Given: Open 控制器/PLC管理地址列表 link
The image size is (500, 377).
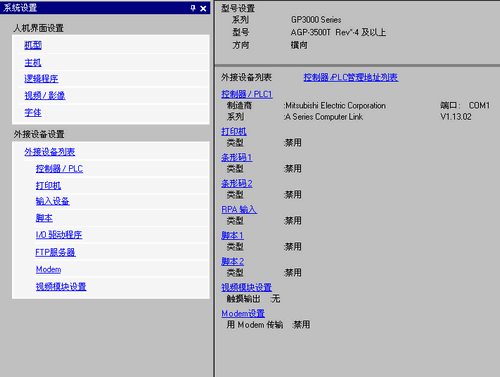Looking at the screenshot, I should [351, 78].
